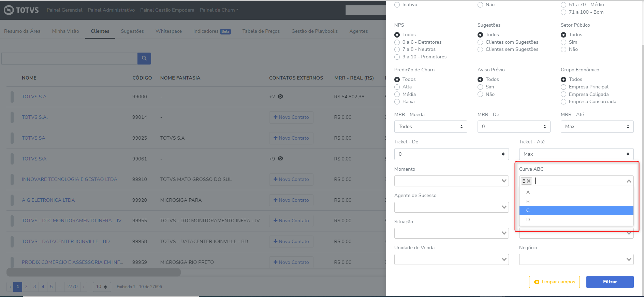Open INNOVARE TECNOLOGIA E GESTAO LTDA link
Screen dimensions: 644x297
(x=69, y=179)
